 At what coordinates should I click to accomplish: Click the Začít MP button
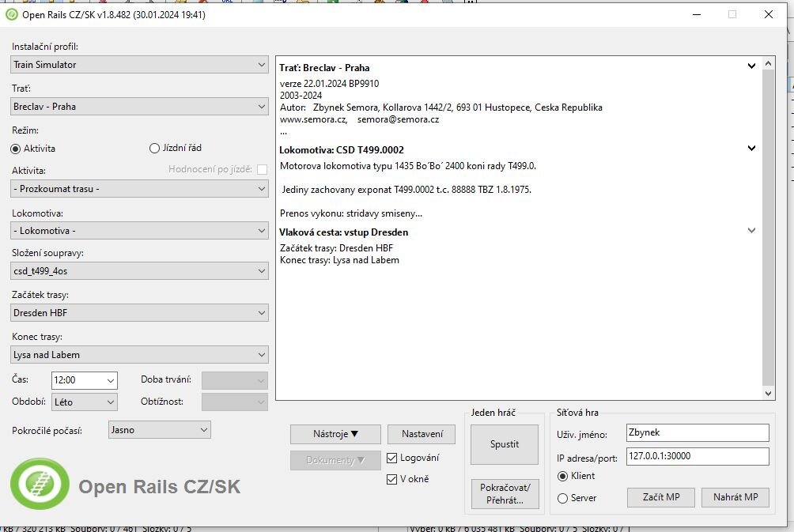click(661, 497)
